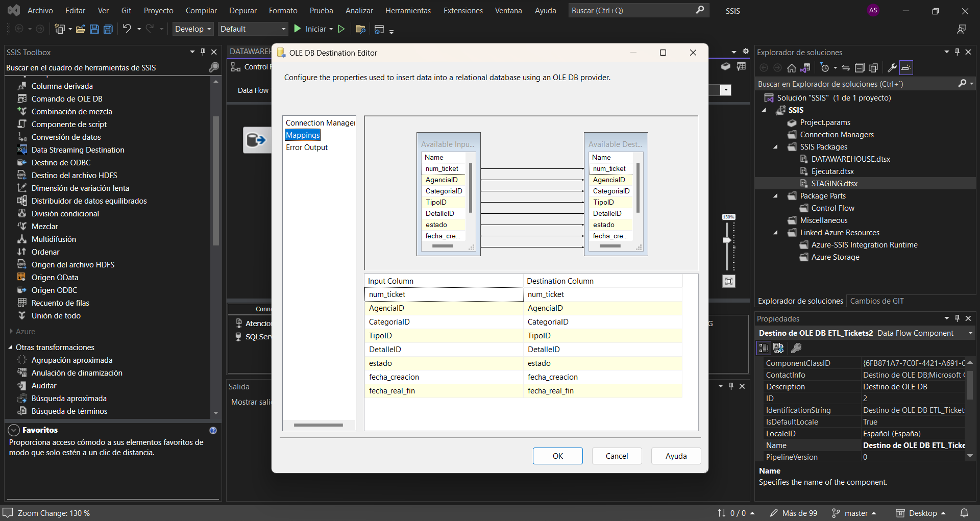The width and height of the screenshot is (980, 521).
Task: Switch to the Cambios de GIT tab
Action: 876,301
